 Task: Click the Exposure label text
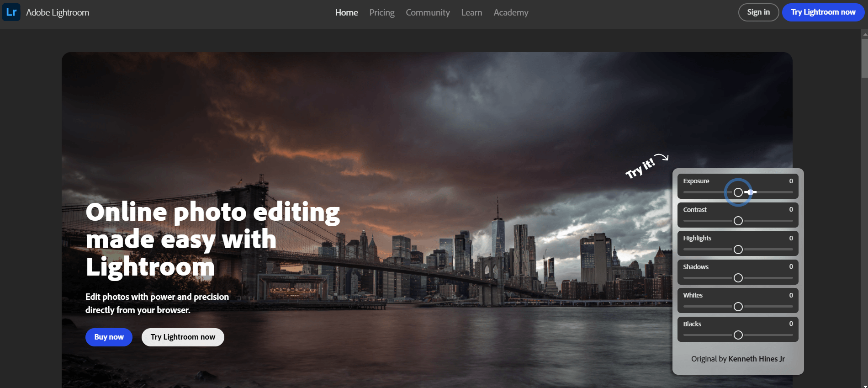tap(696, 181)
